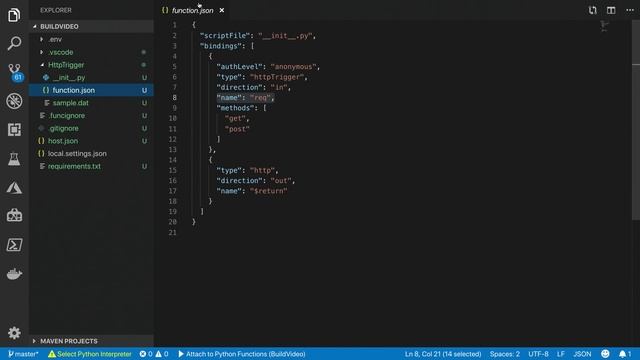Open the Test beaker view icon
640x360 pixels.
coord(14,159)
